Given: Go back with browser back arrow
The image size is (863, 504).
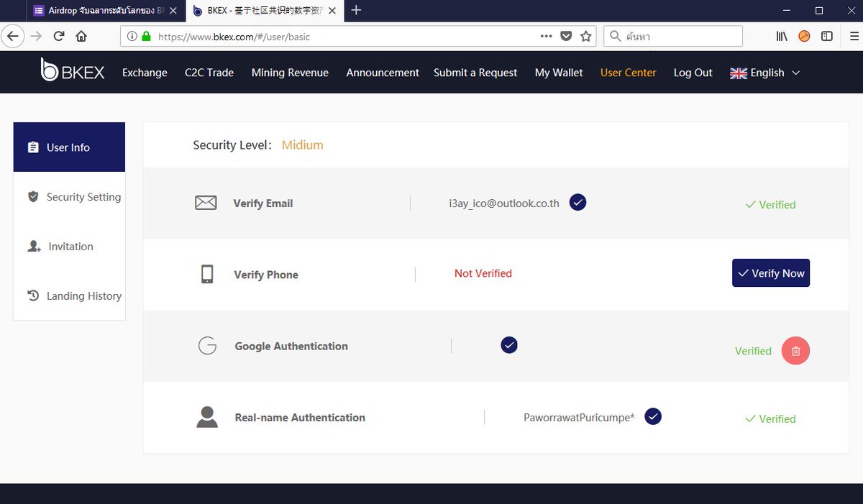Looking at the screenshot, I should click(12, 36).
